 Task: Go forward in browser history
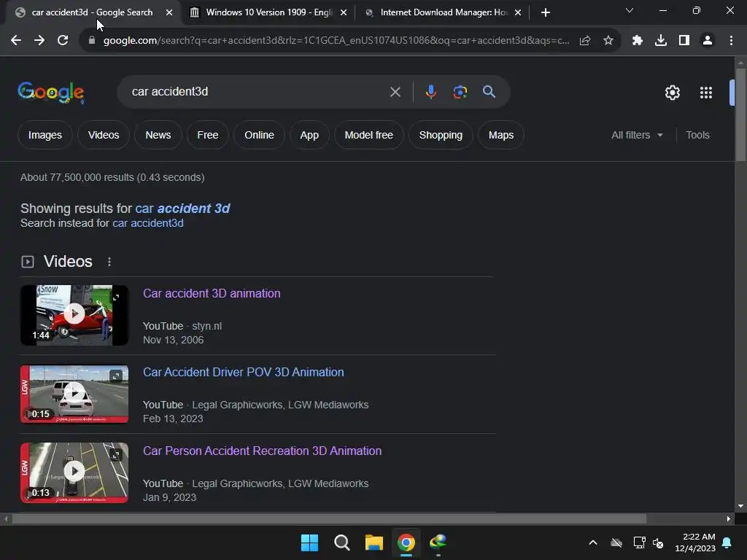click(x=39, y=41)
